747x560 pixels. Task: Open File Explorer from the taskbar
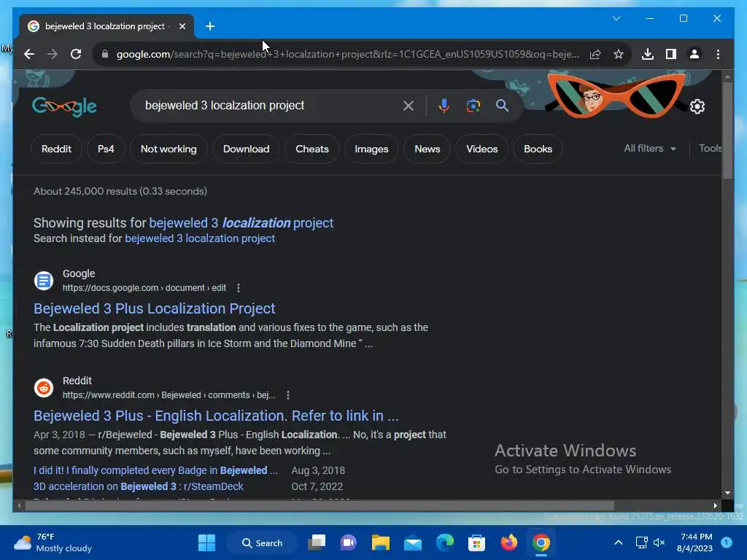(381, 542)
